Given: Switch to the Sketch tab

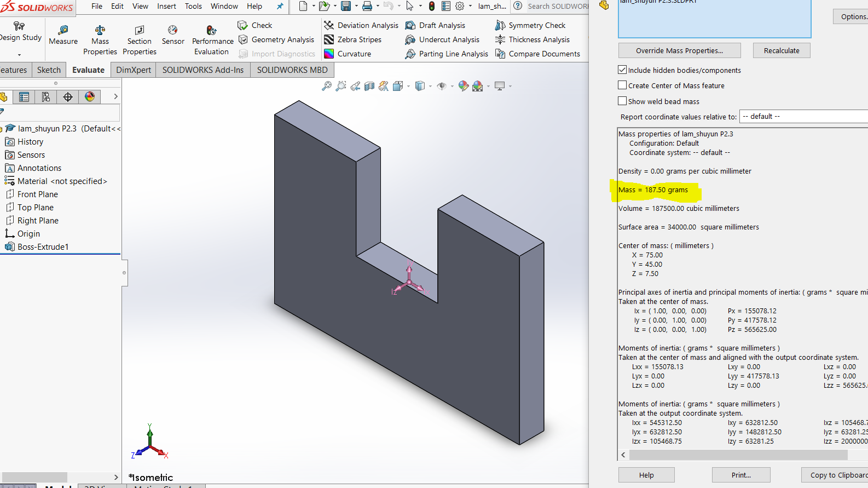Looking at the screenshot, I should pyautogui.click(x=49, y=70).
